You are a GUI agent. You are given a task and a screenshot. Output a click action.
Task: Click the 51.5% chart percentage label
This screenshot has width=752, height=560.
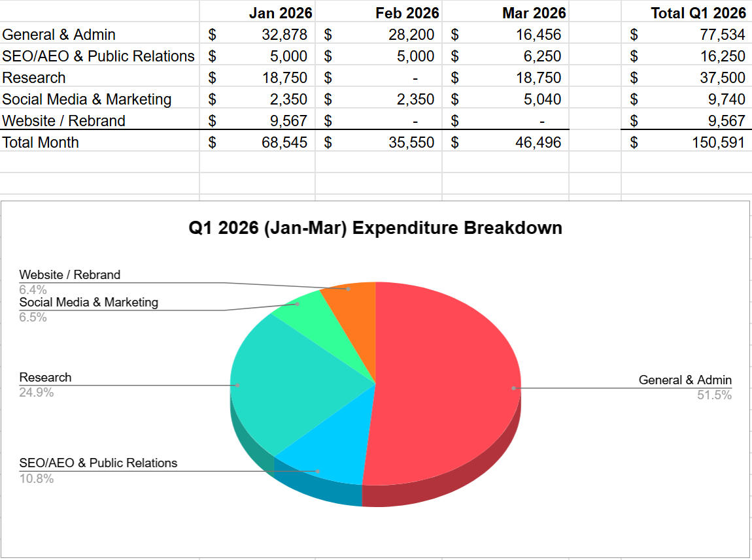pyautogui.click(x=714, y=395)
